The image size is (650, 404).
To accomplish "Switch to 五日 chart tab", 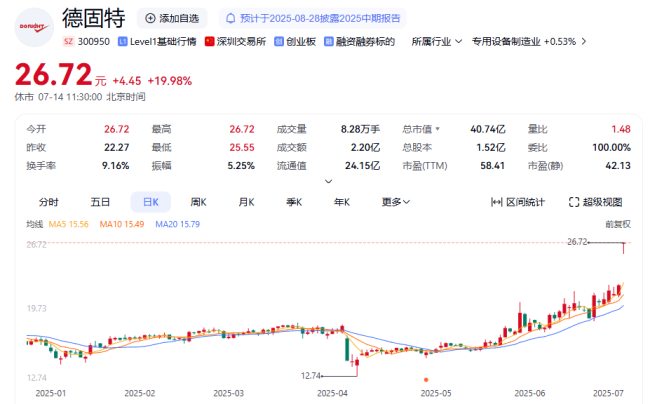I will (x=100, y=202).
